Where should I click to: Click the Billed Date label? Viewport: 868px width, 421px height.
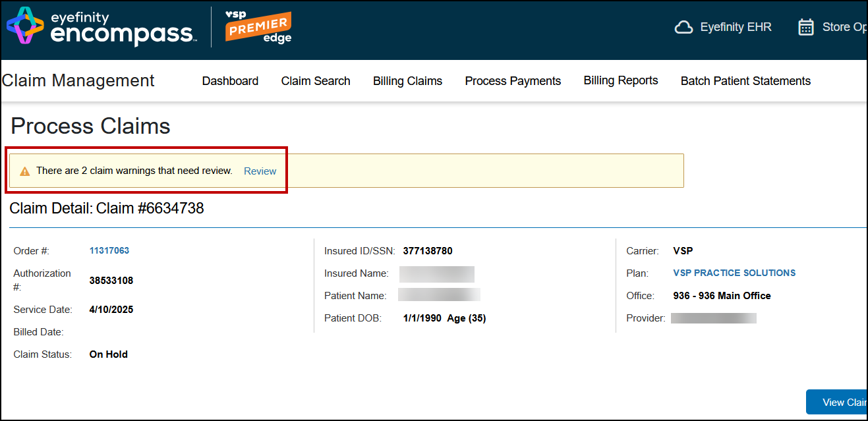(39, 332)
